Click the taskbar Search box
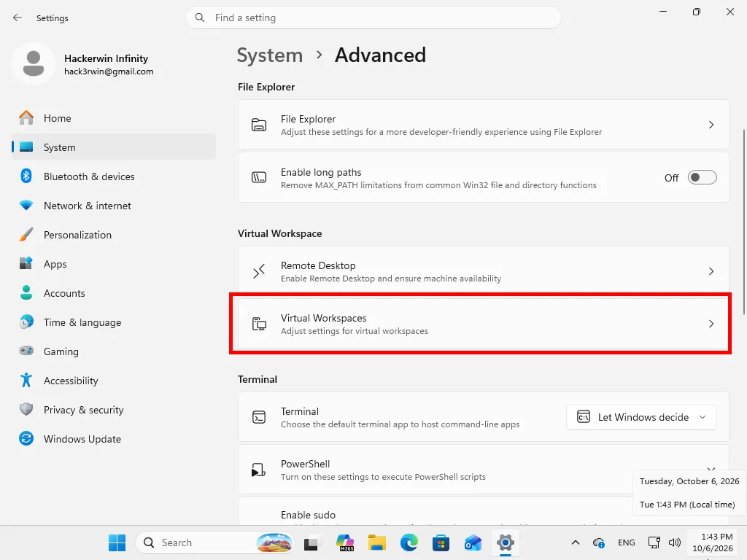 215,542
